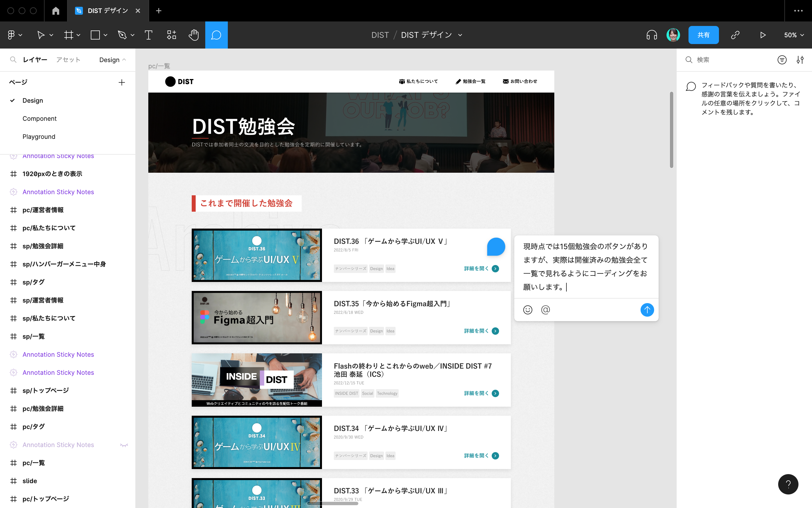Open 詳細を開く link for DIST.35
This screenshot has height=508, width=812.
pyautogui.click(x=481, y=331)
